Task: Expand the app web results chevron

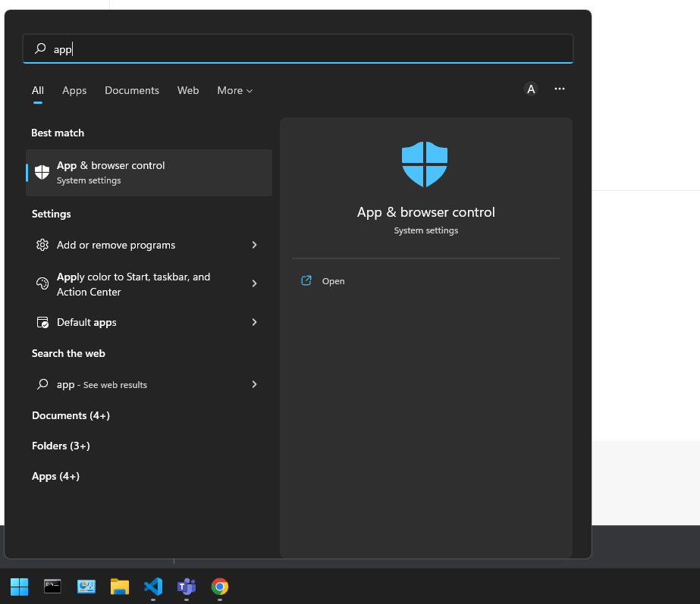Action: [254, 384]
